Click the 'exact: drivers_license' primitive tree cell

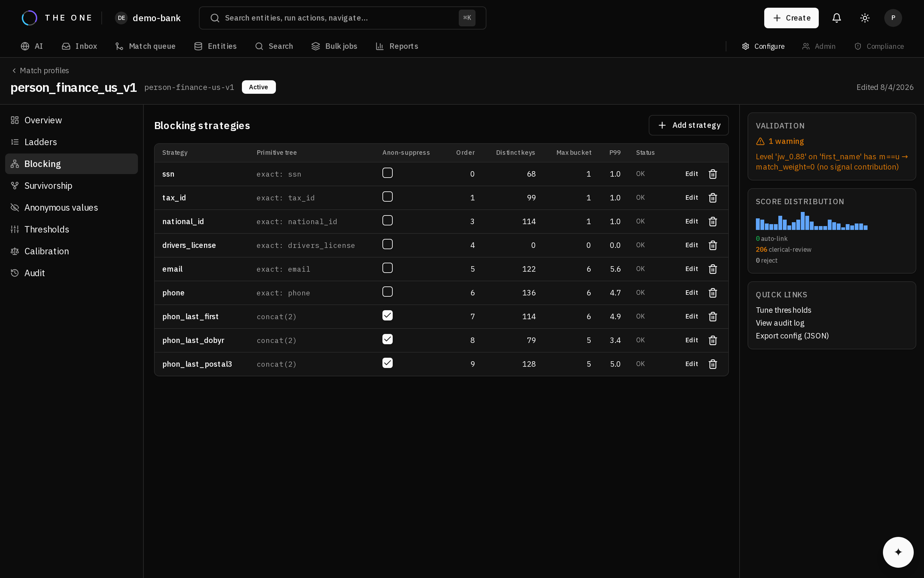(305, 245)
